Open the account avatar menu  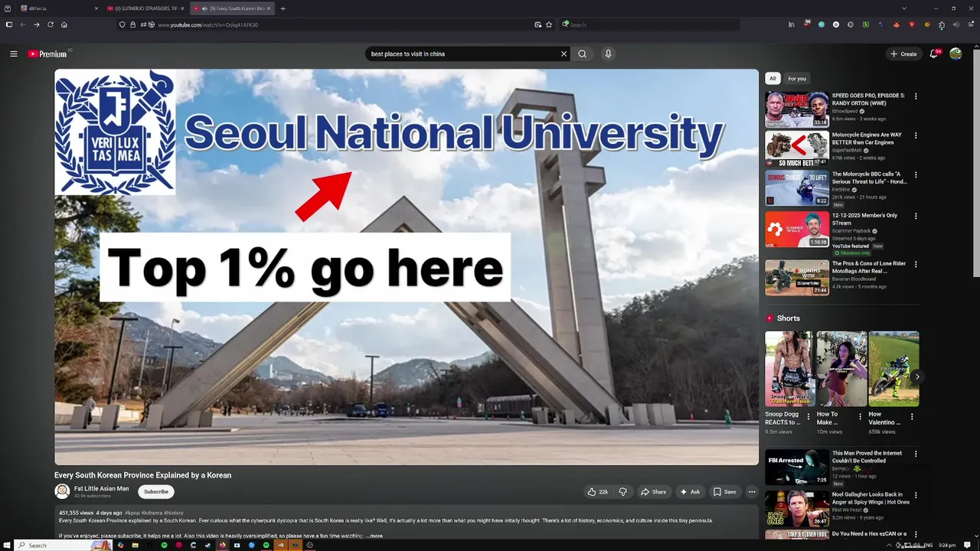coord(955,54)
